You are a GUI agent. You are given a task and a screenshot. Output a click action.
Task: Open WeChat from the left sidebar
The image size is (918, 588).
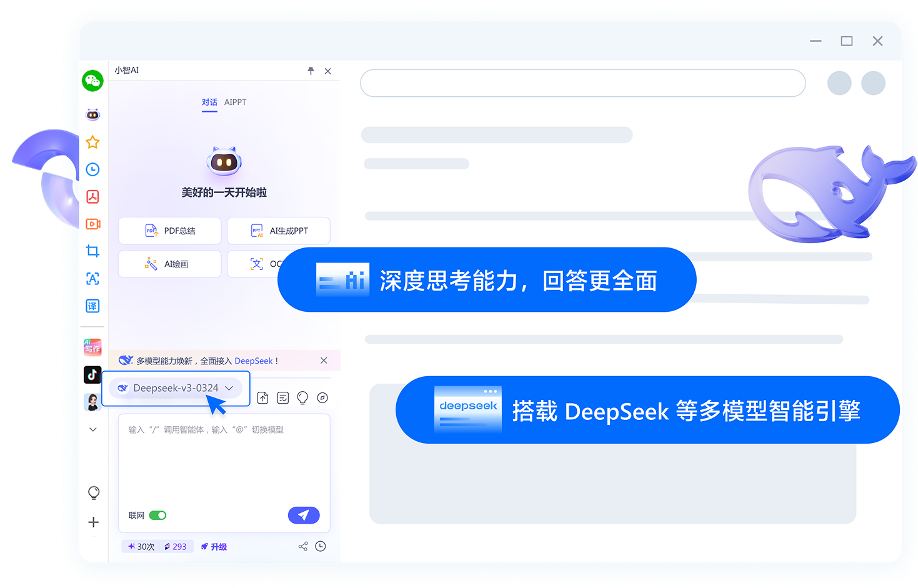92,81
